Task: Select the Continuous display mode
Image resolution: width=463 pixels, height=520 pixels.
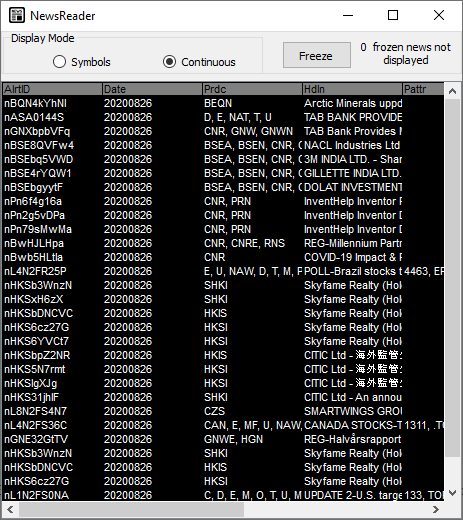Action: click(199, 62)
